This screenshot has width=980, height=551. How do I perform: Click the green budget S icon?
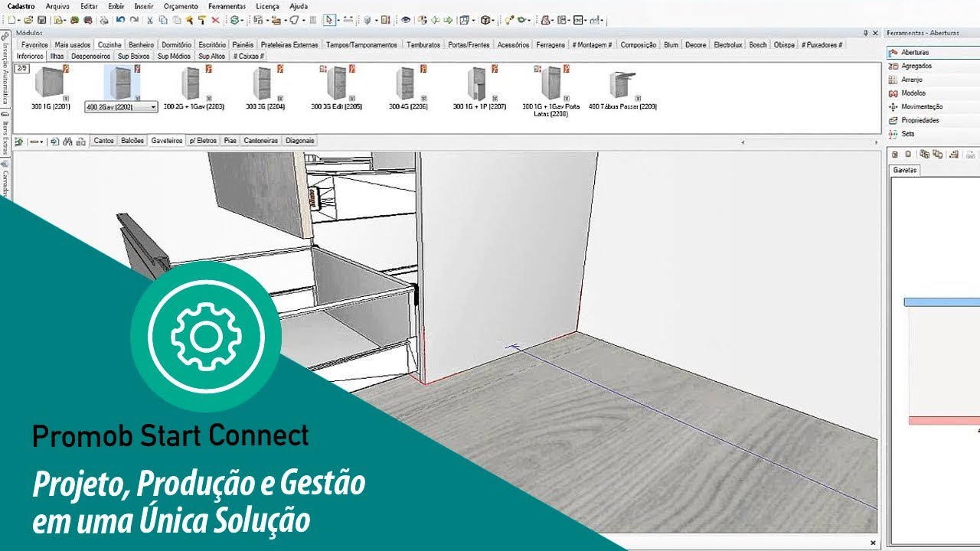coord(234,20)
